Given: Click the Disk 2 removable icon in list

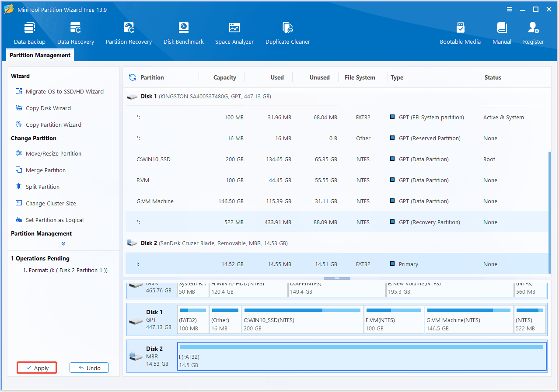Looking at the screenshot, I should (x=132, y=243).
